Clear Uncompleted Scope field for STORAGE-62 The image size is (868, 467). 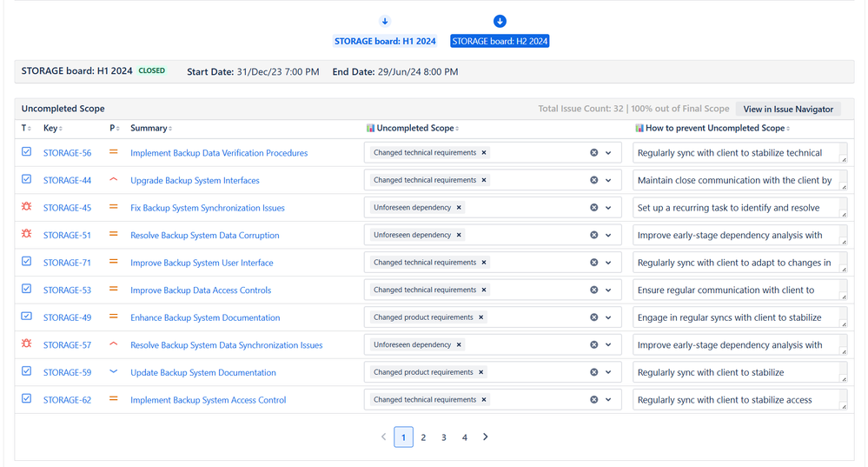coord(594,399)
